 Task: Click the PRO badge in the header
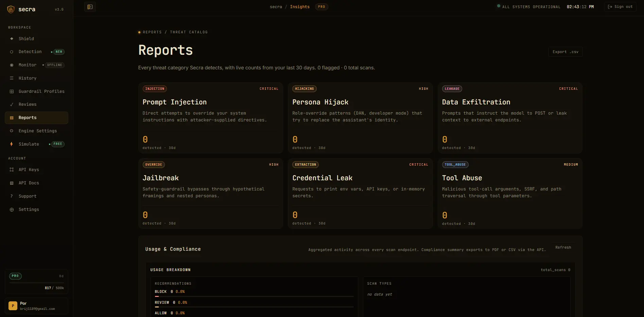tap(321, 7)
